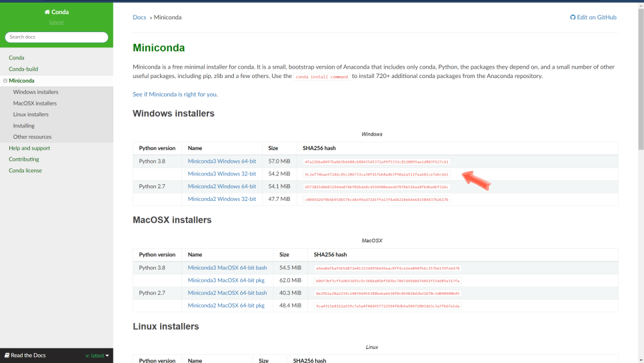The width and height of the screenshot is (644, 363).
Task: Click the Miniconda page title
Action: (159, 47)
